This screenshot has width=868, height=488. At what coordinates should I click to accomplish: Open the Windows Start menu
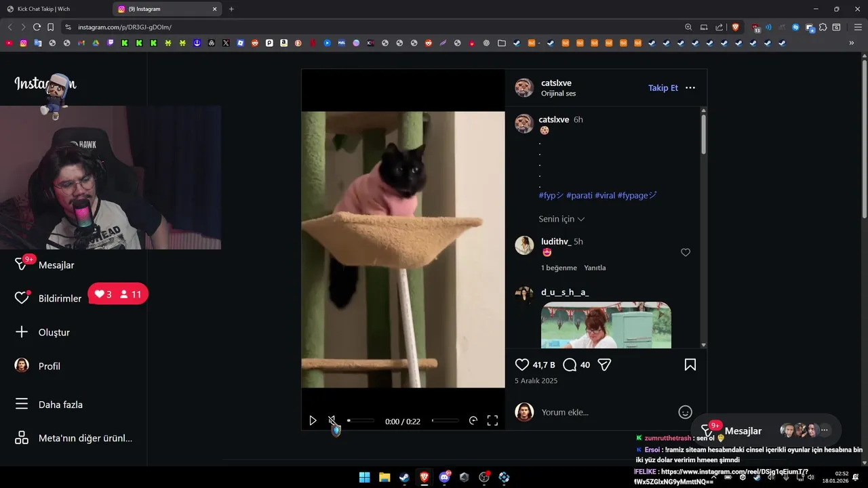click(364, 477)
